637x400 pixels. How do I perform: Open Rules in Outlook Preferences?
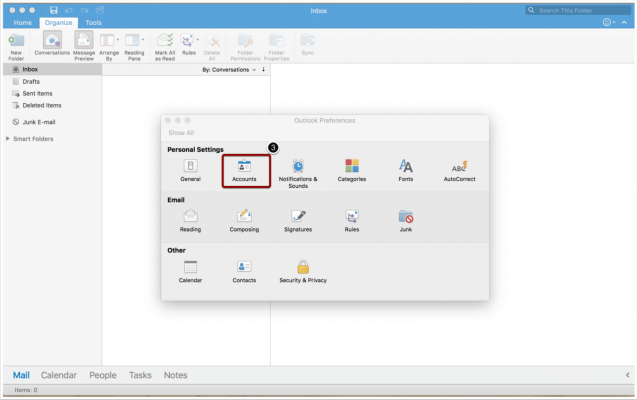[x=352, y=221]
